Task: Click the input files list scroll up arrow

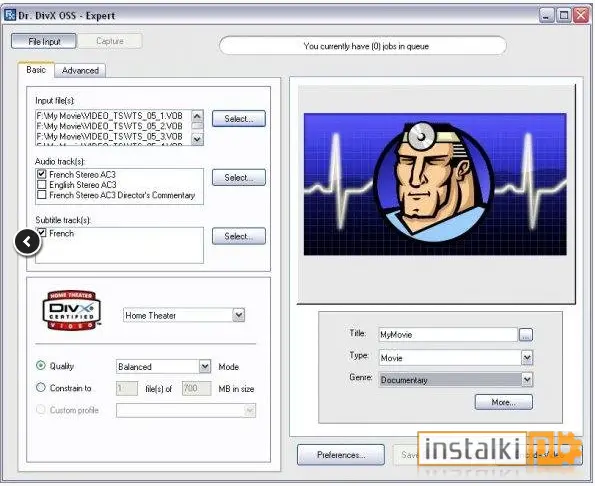Action: click(x=197, y=115)
